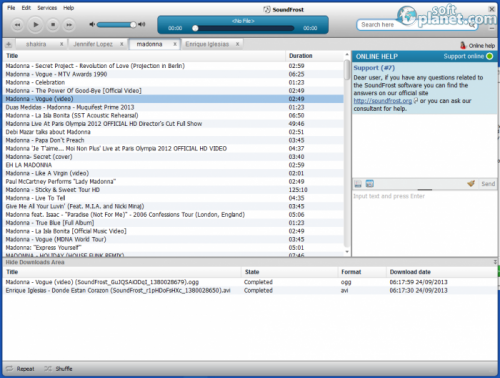
Task: Close the madonna tab
Action: [x=175, y=44]
